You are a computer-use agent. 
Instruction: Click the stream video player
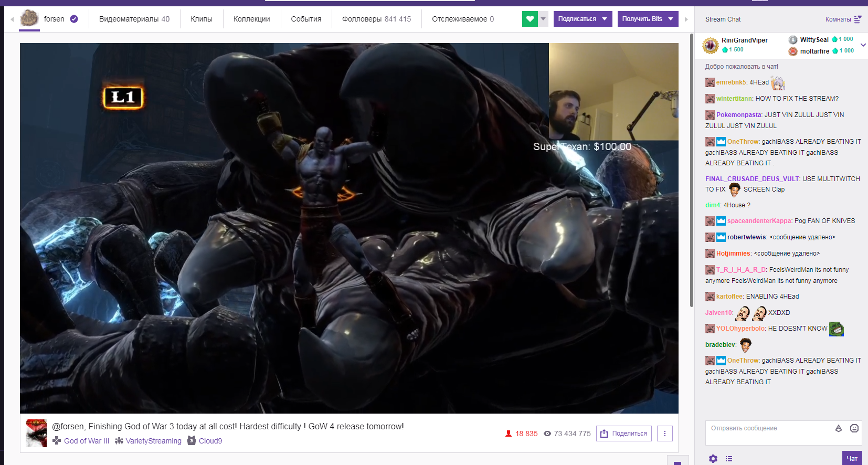click(349, 228)
